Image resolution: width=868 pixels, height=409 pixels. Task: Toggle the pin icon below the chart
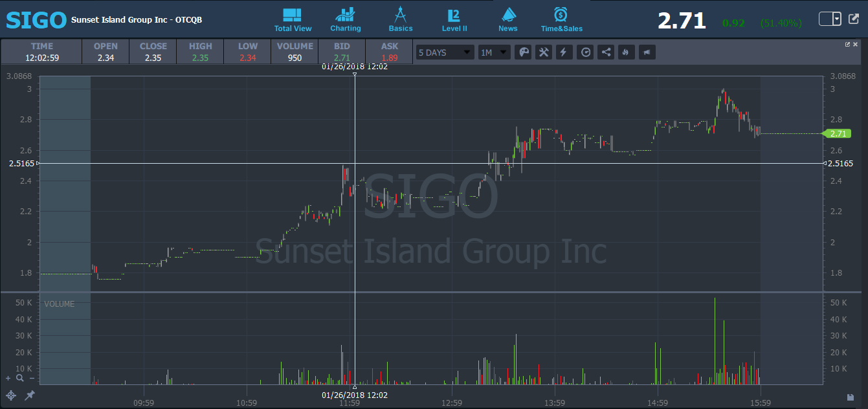pyautogui.click(x=30, y=395)
